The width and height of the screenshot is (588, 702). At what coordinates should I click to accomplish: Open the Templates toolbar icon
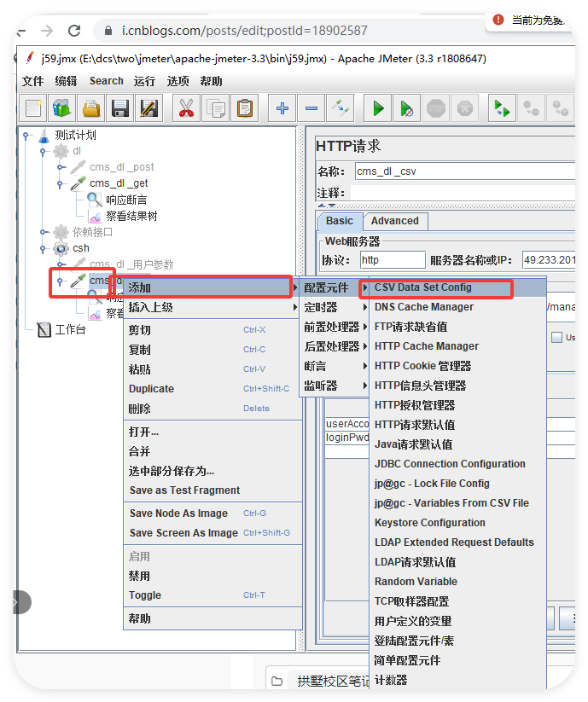[61, 108]
